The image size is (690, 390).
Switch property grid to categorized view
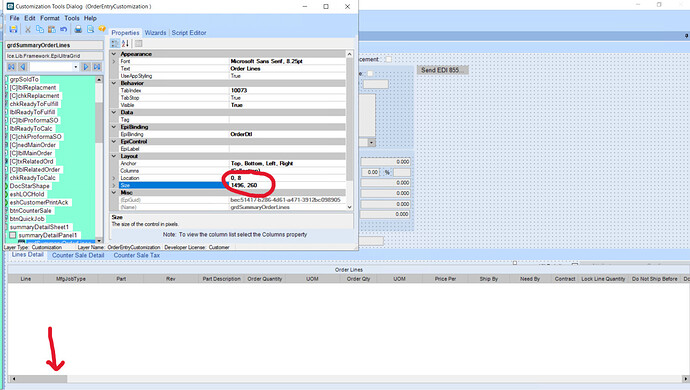(115, 43)
